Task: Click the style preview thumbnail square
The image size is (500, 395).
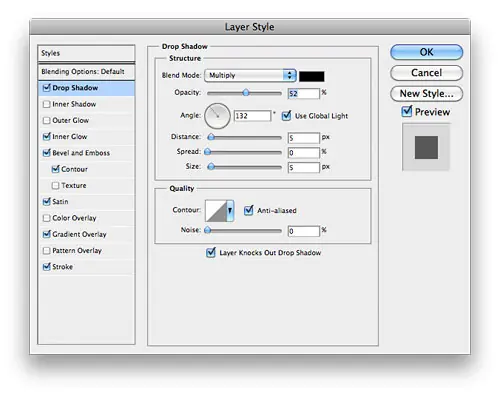Action: point(426,147)
